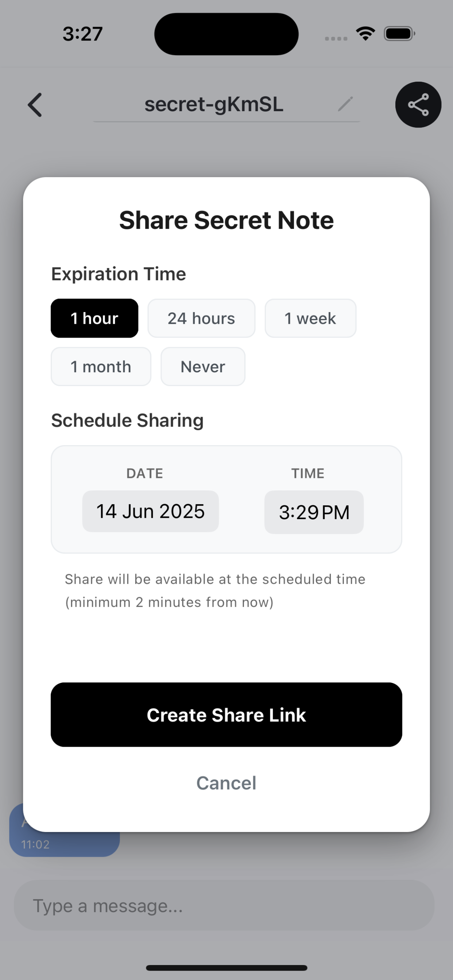Screen dimensions: 453x980
Task: Select 1 hour expiration option
Action: point(94,318)
